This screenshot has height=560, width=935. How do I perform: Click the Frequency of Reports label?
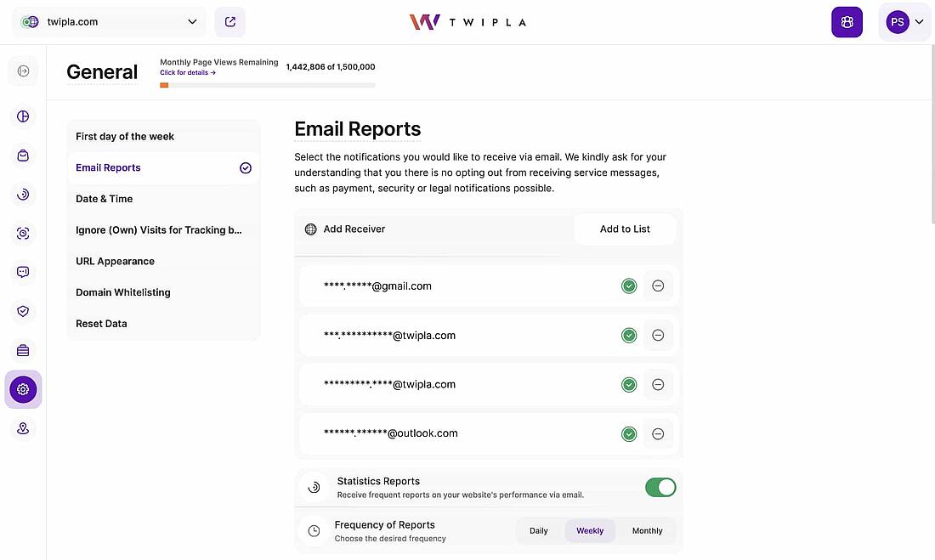click(384, 525)
